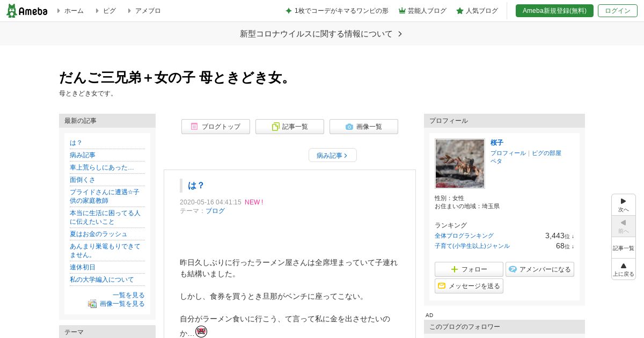Open 人気ブログ link with star icon

click(477, 11)
